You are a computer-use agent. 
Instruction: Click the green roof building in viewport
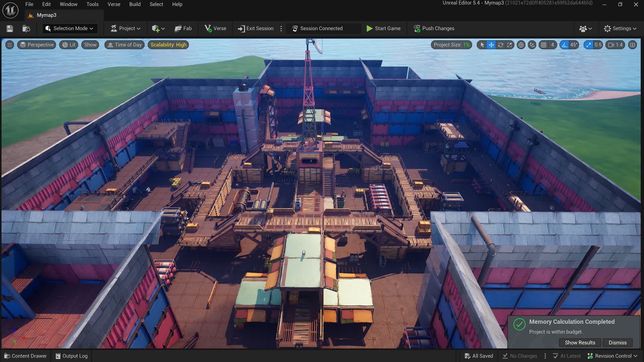tap(302, 261)
